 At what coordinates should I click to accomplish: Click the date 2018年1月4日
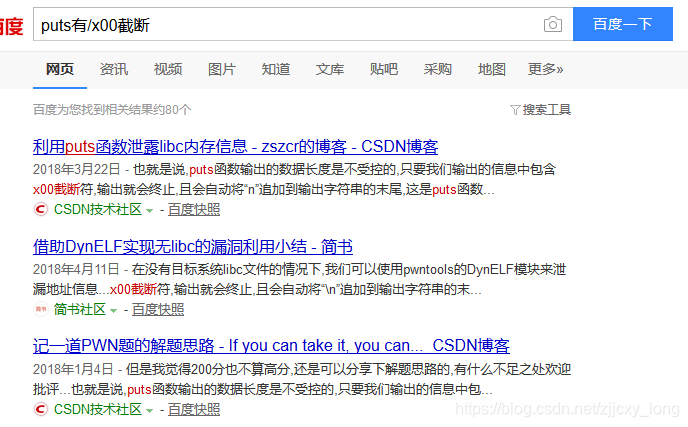73,369
